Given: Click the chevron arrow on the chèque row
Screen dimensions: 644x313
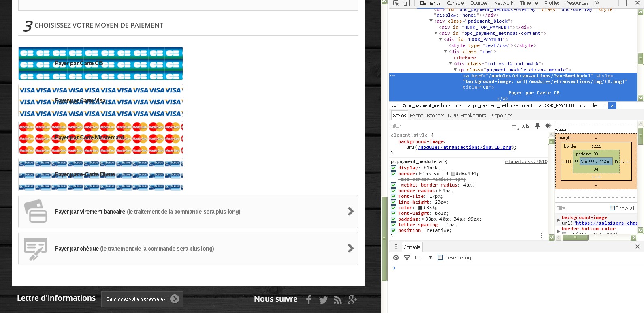Looking at the screenshot, I should coord(351,248).
